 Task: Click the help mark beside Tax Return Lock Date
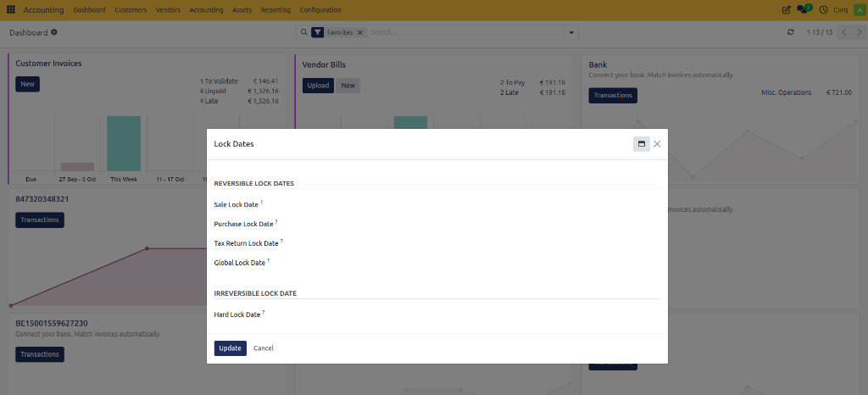281,242
